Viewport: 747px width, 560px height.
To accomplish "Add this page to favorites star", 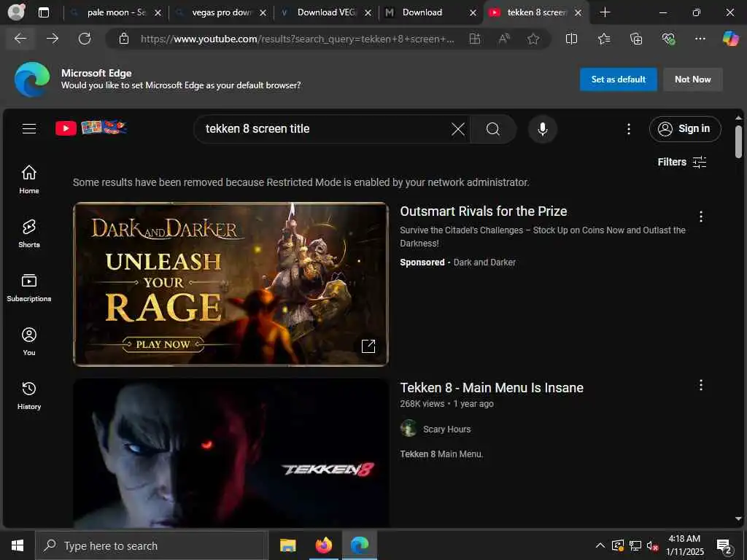I will pos(533,39).
